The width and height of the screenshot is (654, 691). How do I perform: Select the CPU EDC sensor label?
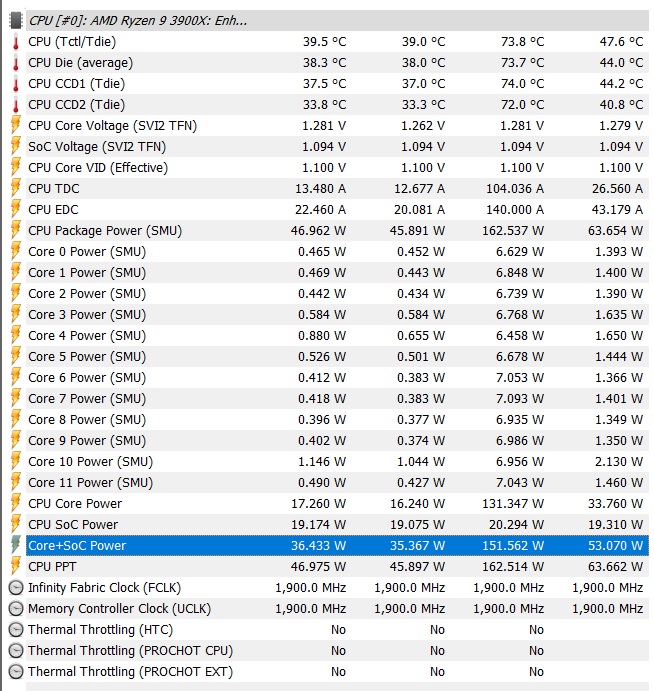(54, 210)
